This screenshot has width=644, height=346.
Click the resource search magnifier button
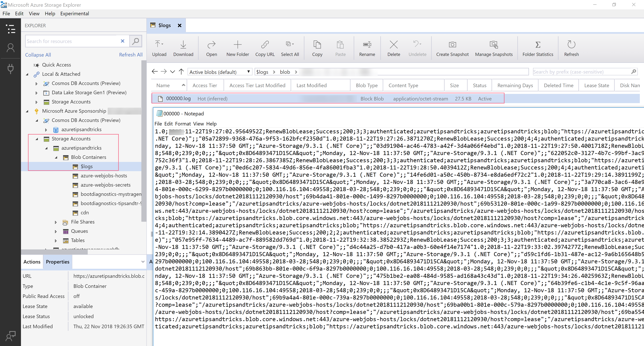pyautogui.click(x=136, y=41)
